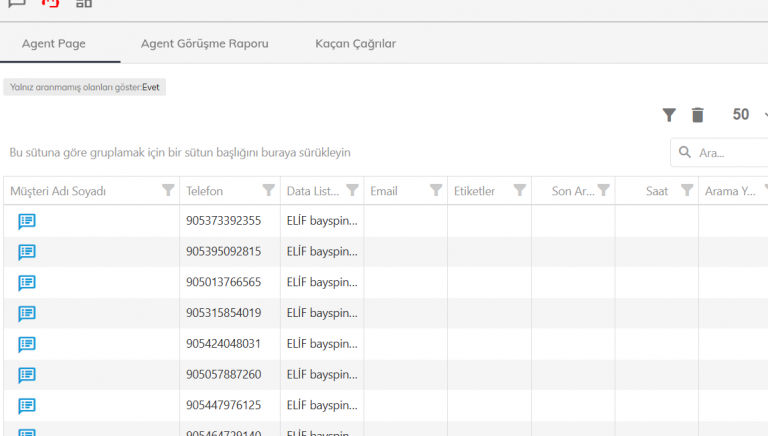Image resolution: width=768 pixels, height=436 pixels.
Task: Click ELİF bayspin cell in row 905447976125
Action: coord(322,406)
